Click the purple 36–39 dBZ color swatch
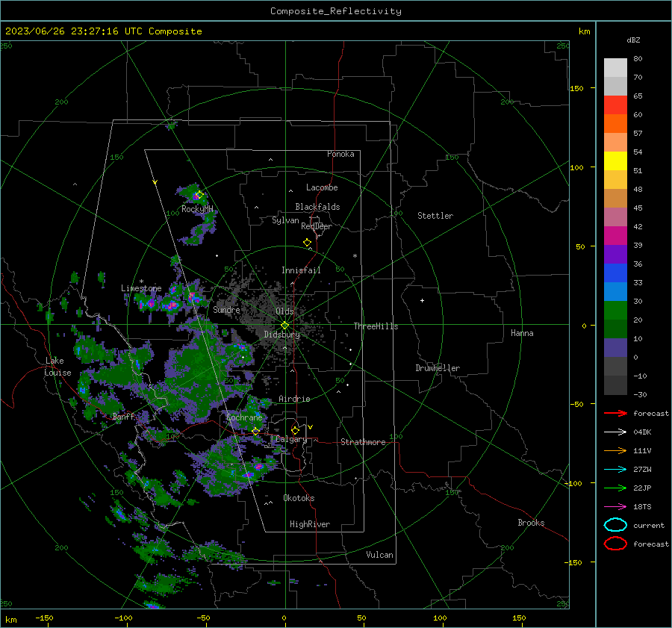Viewport: 672px width, 628px height. (615, 255)
